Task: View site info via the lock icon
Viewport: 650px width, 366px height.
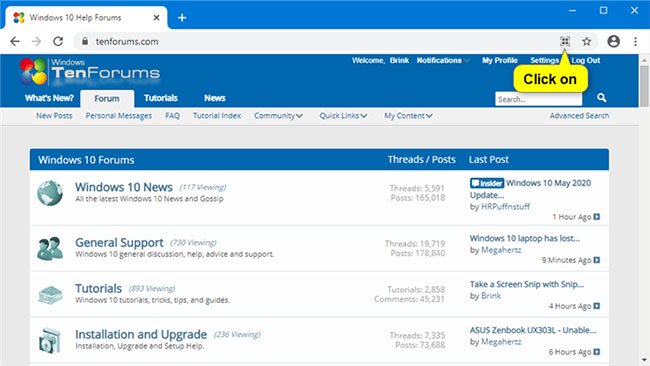Action: [x=85, y=41]
